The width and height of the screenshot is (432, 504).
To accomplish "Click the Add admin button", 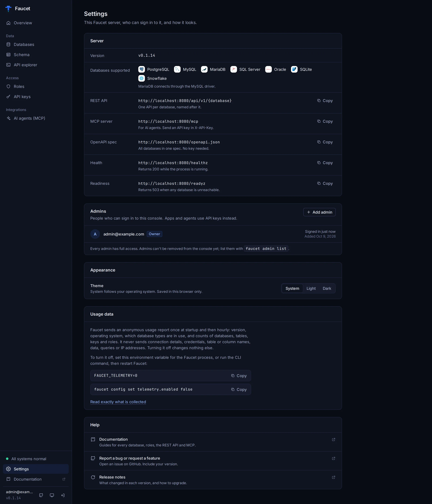I will pos(319,212).
